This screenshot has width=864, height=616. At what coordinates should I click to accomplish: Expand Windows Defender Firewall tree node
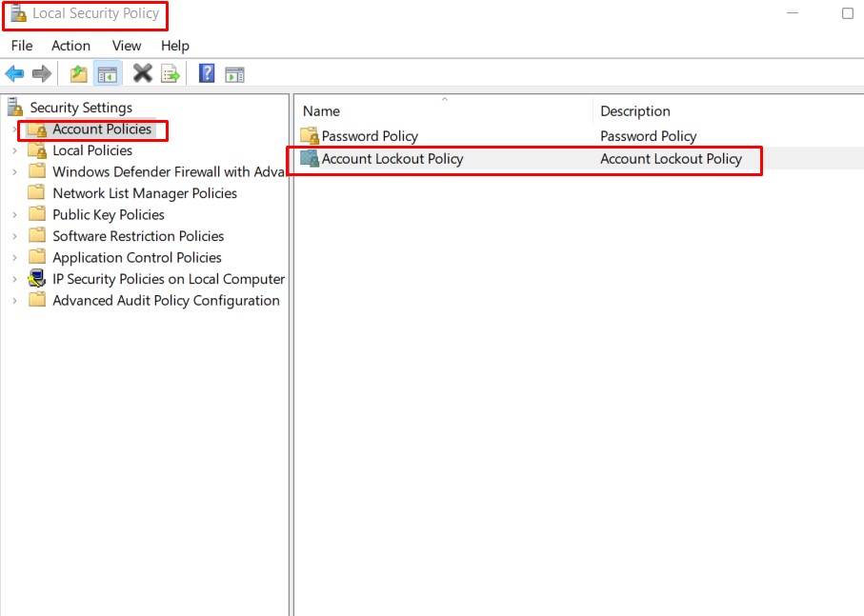[x=15, y=171]
